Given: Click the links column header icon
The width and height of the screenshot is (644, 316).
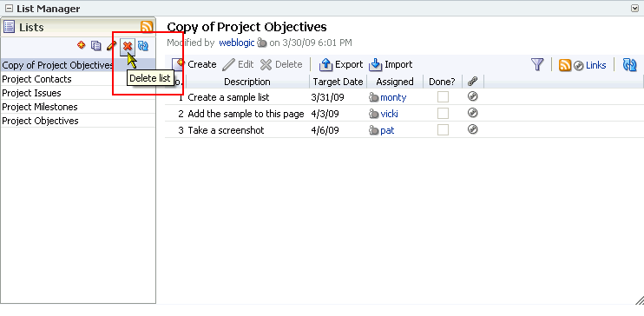Looking at the screenshot, I should [x=473, y=82].
